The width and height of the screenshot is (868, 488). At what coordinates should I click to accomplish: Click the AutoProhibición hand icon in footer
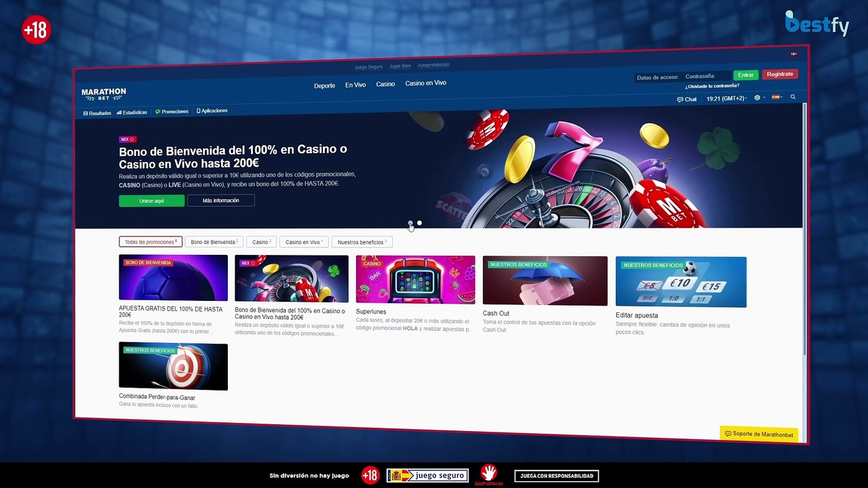tap(488, 474)
